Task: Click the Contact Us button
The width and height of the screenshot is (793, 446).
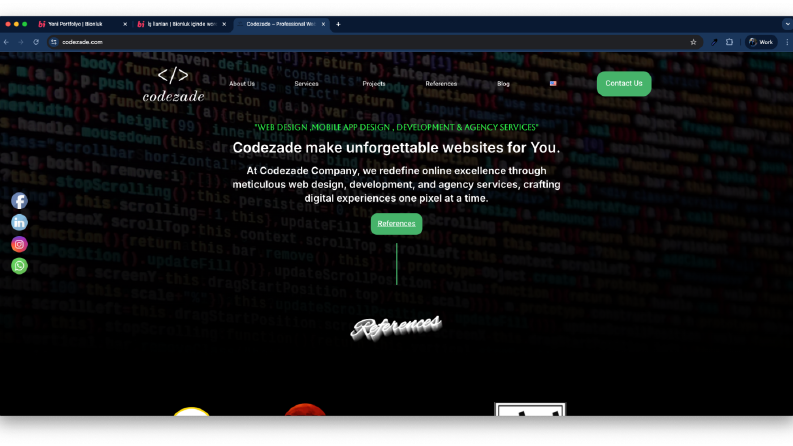Action: 624,83
